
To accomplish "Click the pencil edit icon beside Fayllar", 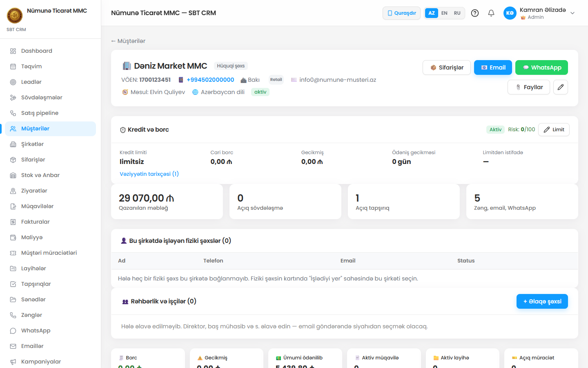I will click(561, 87).
